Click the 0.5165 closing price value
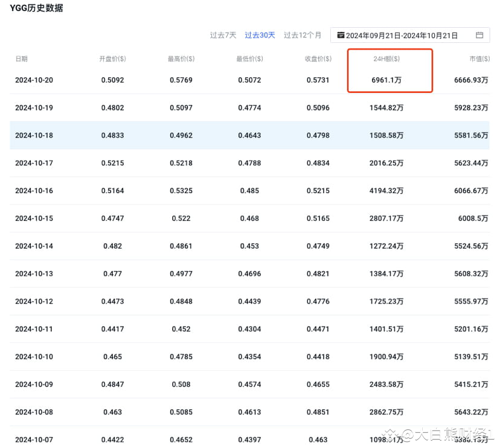This screenshot has width=500, height=448. (x=318, y=219)
